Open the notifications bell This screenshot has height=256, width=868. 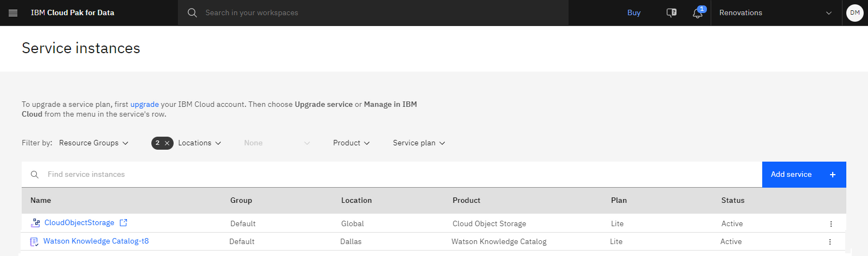click(698, 13)
